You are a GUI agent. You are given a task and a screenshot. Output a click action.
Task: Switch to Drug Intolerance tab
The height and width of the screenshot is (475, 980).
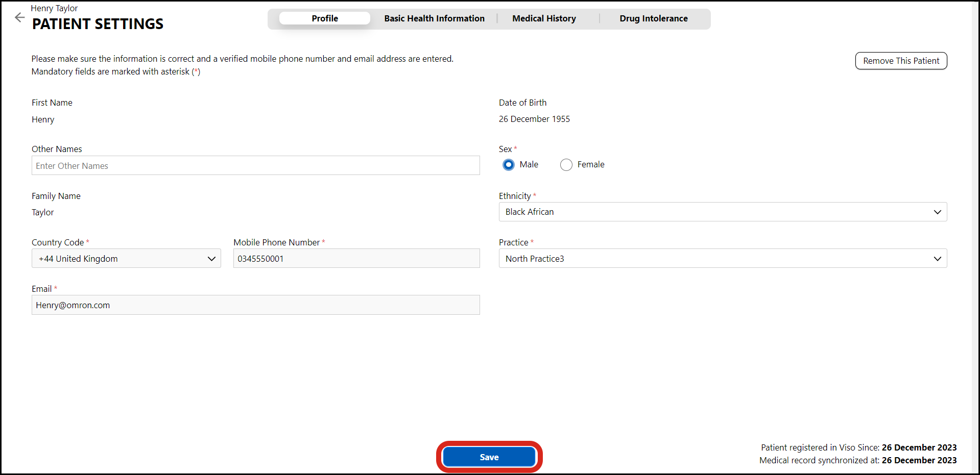point(653,18)
